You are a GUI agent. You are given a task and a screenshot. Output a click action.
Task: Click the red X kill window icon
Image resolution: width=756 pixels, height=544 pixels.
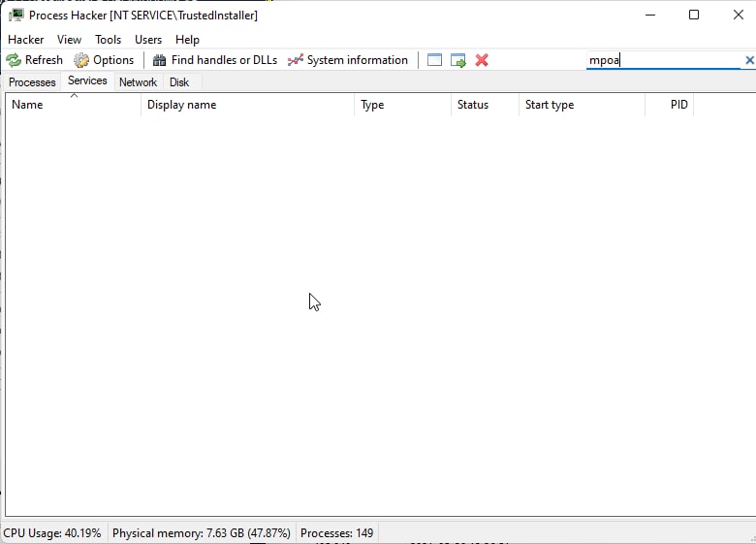[482, 60]
